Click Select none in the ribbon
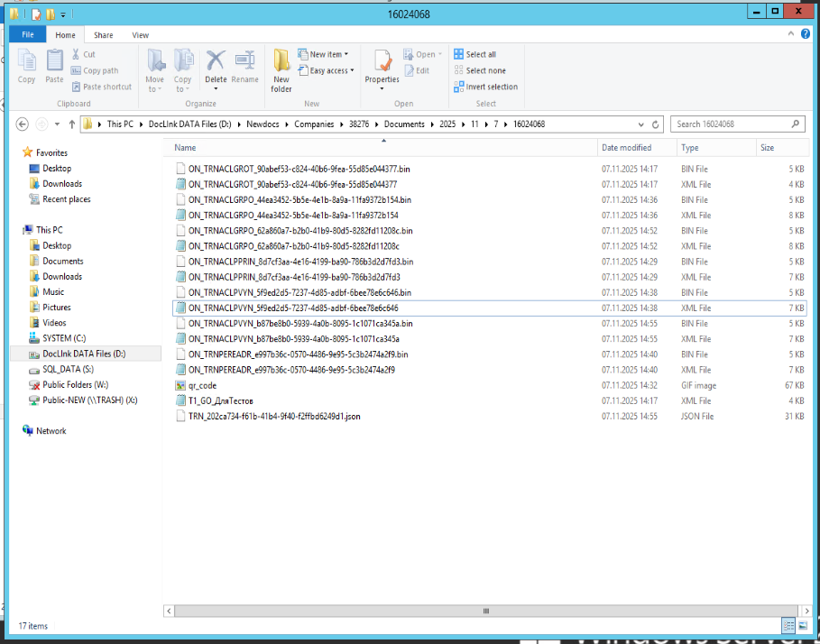Image resolution: width=820 pixels, height=644 pixels. click(x=480, y=70)
